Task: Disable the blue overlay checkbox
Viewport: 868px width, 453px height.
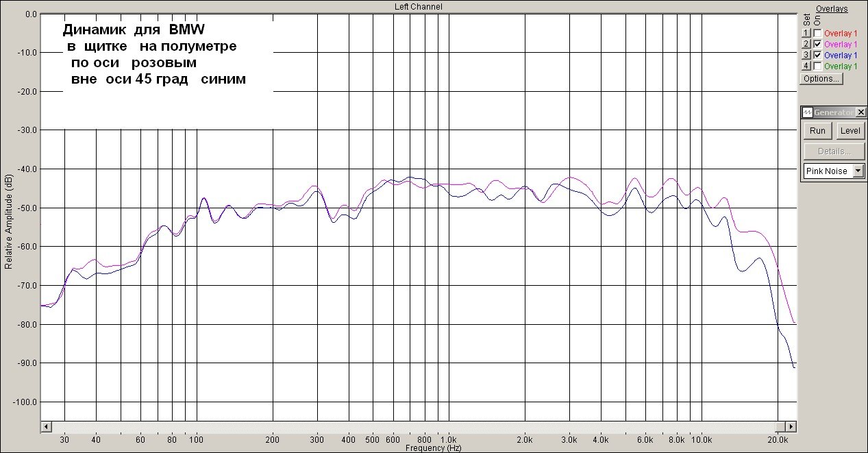Action: 817,56
